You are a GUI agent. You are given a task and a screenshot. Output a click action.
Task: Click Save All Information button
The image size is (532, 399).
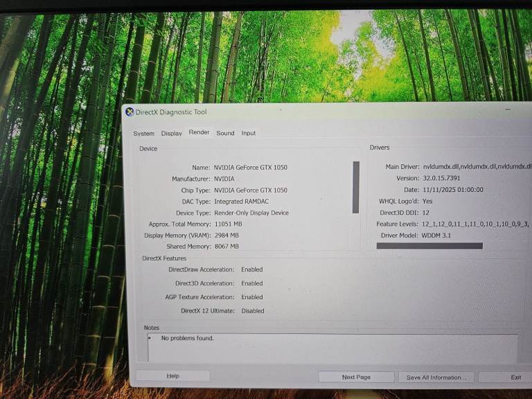[x=436, y=378]
